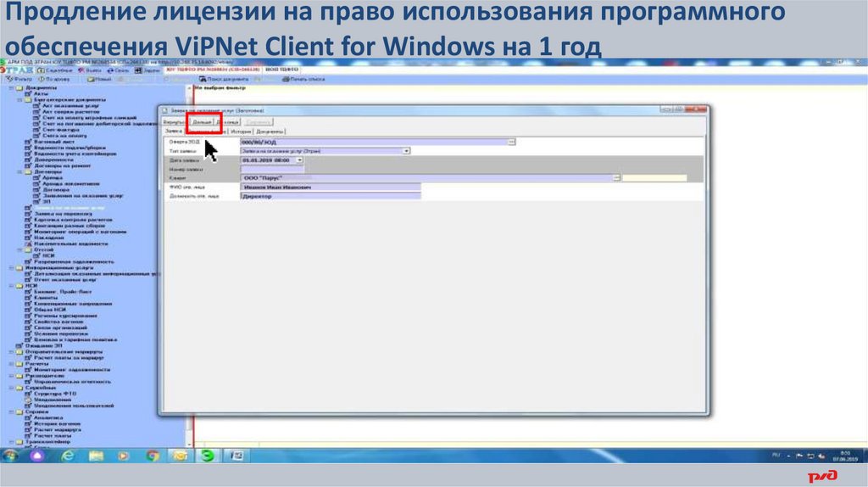This screenshot has height=487, width=868.
Task: Click the tree panel scrollbar down arrow
Action: click(189, 445)
